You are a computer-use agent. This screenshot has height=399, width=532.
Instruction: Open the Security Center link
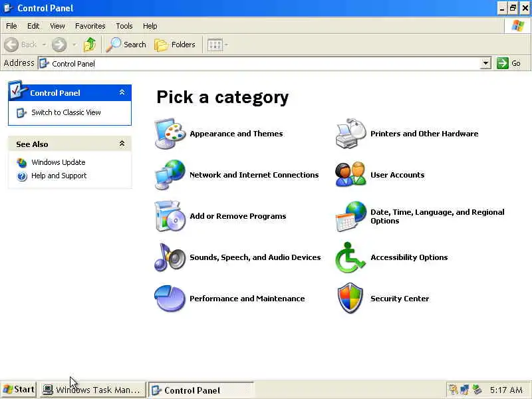click(400, 299)
